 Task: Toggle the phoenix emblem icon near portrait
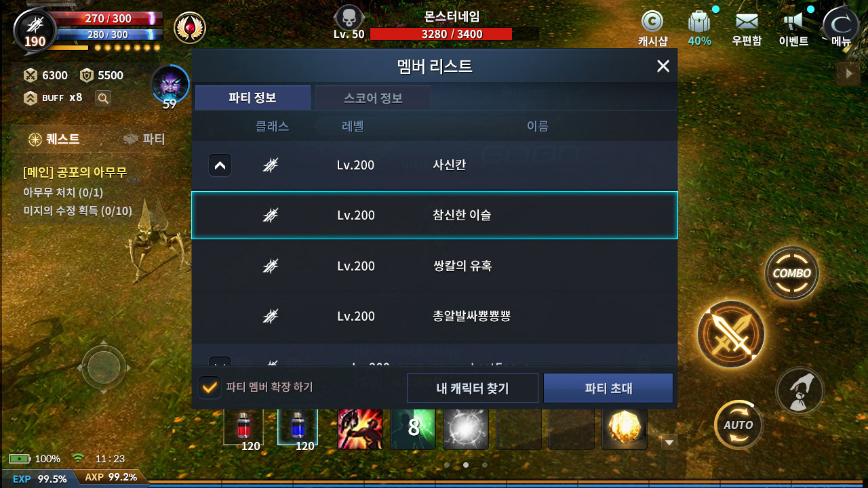coord(190,28)
